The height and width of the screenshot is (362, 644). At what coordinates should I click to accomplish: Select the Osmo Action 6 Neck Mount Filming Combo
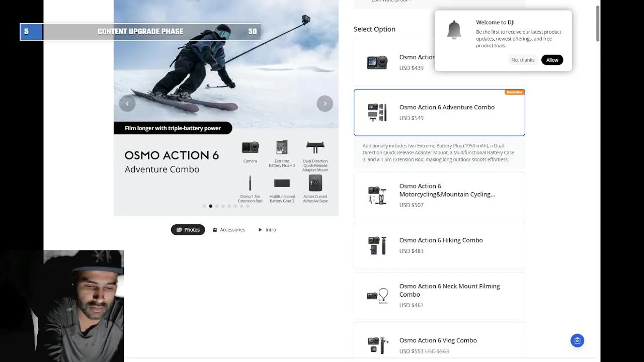439,296
